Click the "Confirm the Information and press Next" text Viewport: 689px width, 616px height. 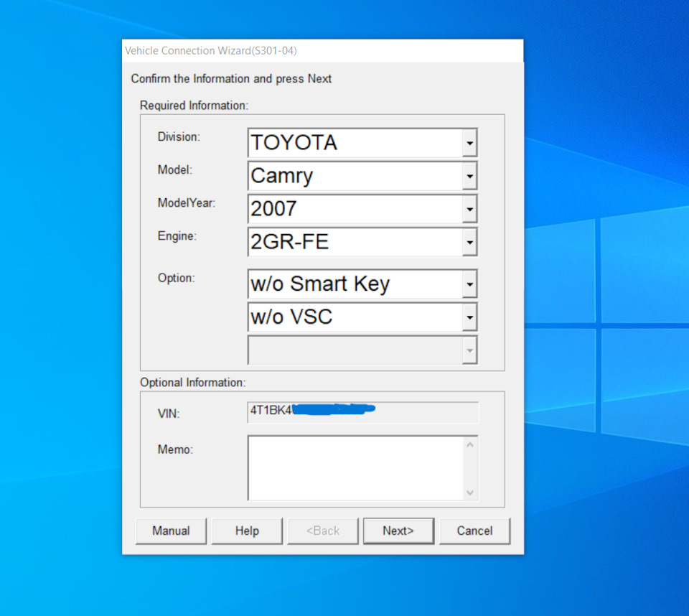point(231,79)
